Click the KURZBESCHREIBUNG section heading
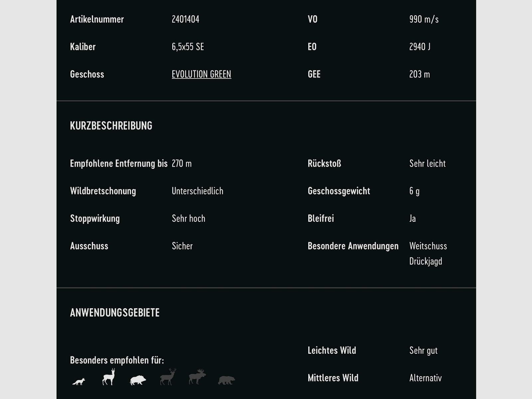This screenshot has height=399, width=532. [x=111, y=126]
